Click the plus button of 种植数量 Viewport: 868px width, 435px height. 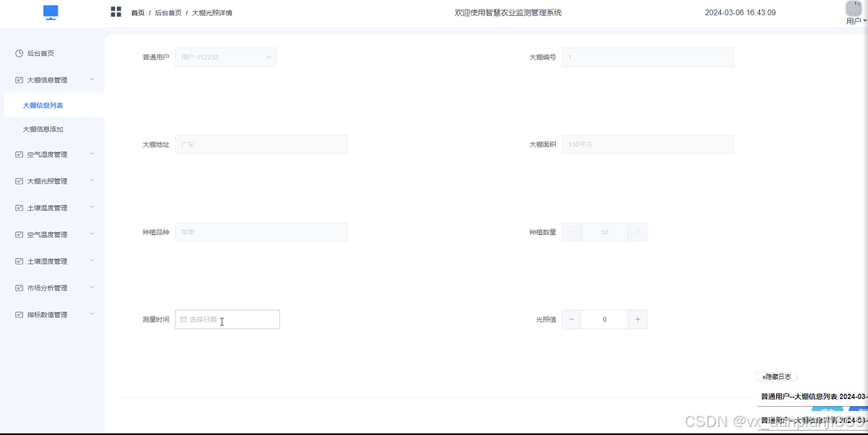(x=638, y=232)
